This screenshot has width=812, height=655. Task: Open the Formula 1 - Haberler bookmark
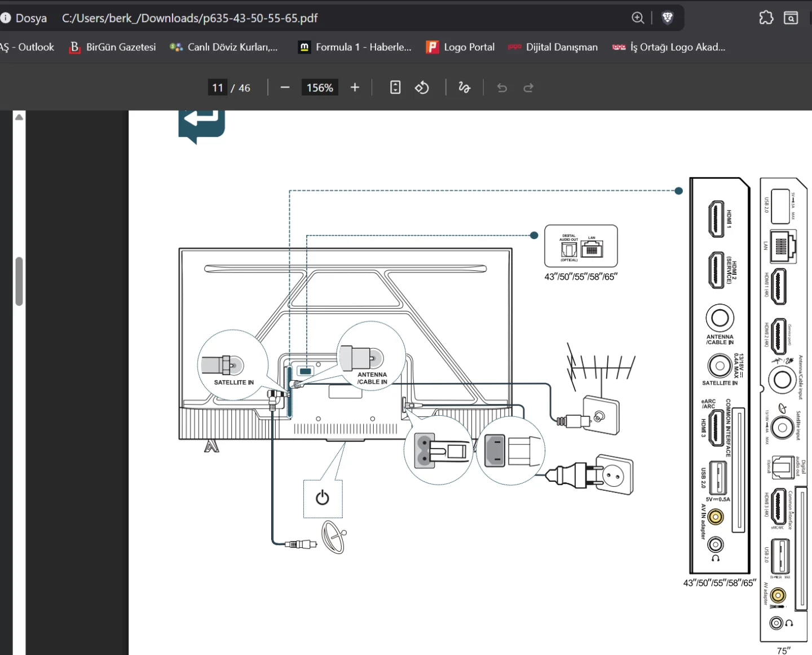[x=355, y=47]
